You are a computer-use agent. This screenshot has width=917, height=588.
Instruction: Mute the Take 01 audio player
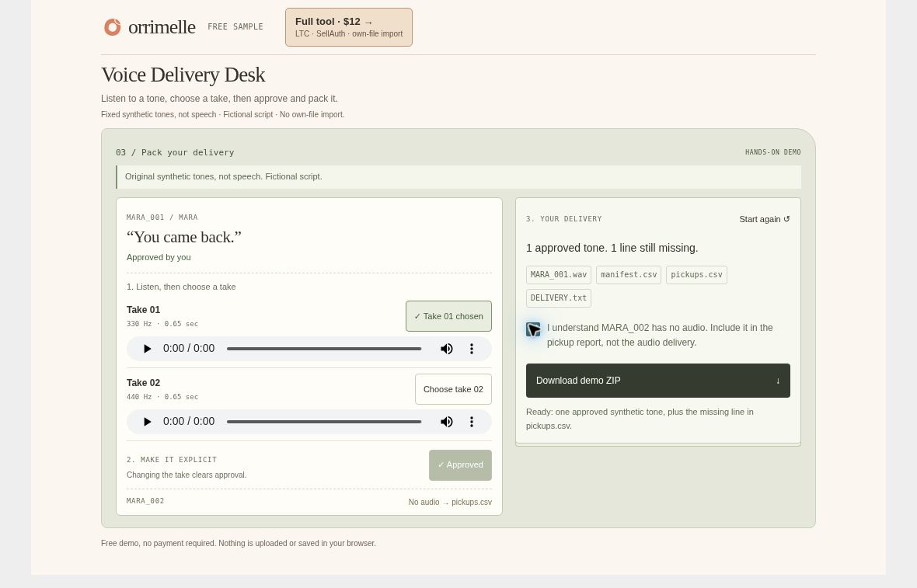446,349
